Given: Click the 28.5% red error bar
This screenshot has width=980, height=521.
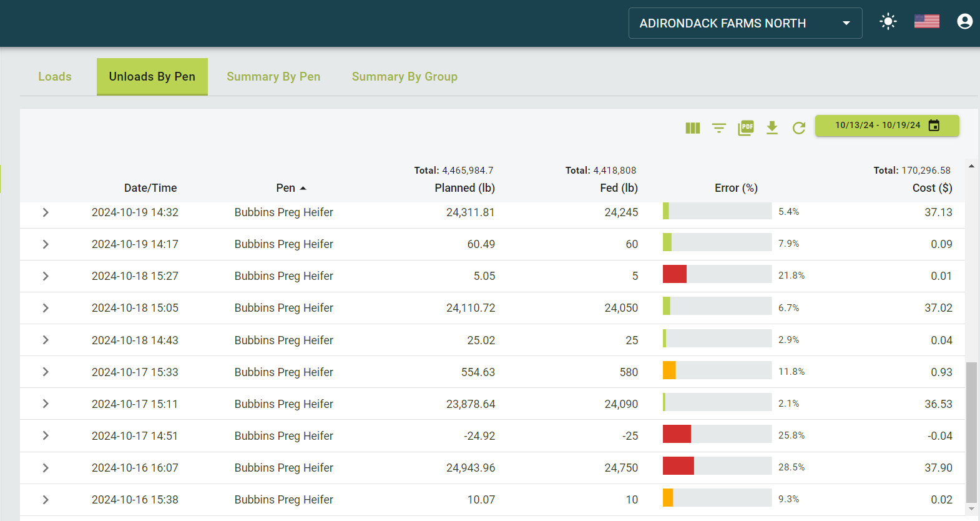Looking at the screenshot, I should [679, 466].
